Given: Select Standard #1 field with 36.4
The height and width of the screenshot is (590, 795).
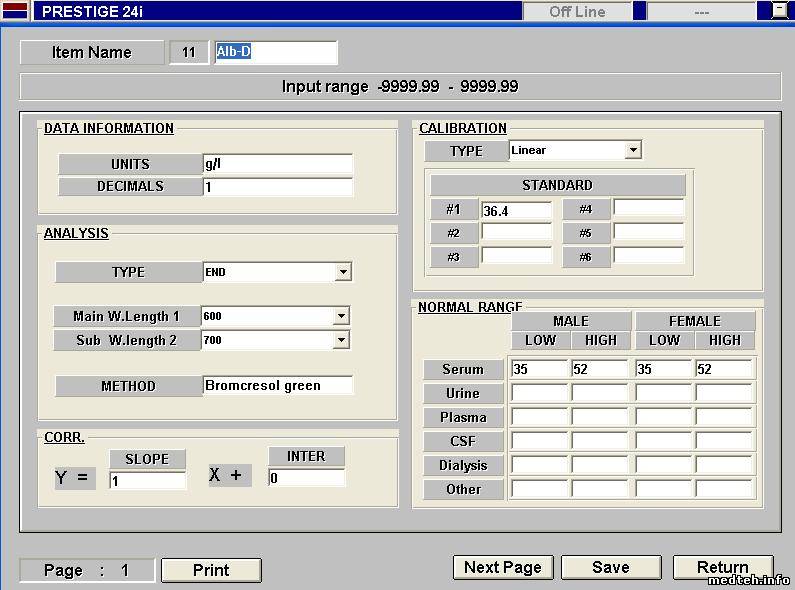Looking at the screenshot, I should (x=516, y=211).
